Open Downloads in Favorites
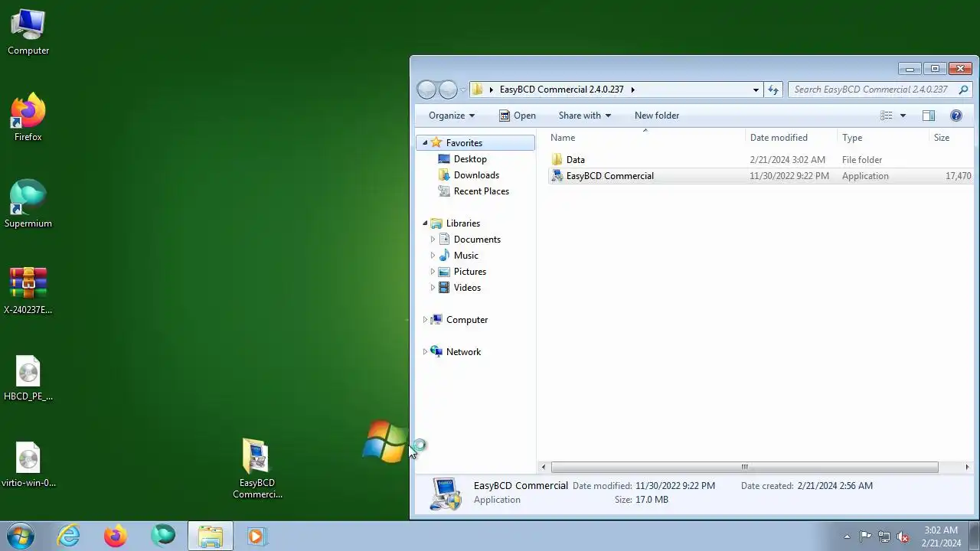 coord(476,175)
